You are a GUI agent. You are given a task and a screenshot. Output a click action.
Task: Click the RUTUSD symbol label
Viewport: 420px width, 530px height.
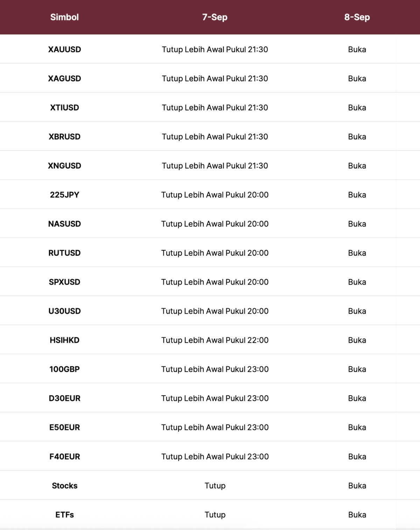pos(64,253)
